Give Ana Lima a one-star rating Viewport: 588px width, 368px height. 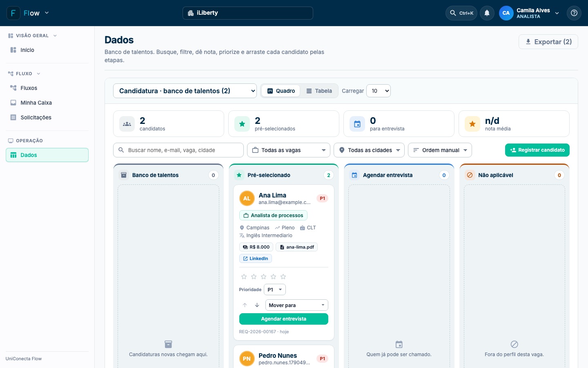pyautogui.click(x=244, y=277)
